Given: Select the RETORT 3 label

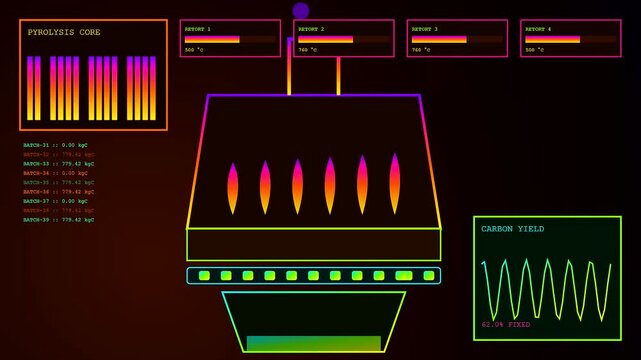Looking at the screenshot, I should (424, 29).
